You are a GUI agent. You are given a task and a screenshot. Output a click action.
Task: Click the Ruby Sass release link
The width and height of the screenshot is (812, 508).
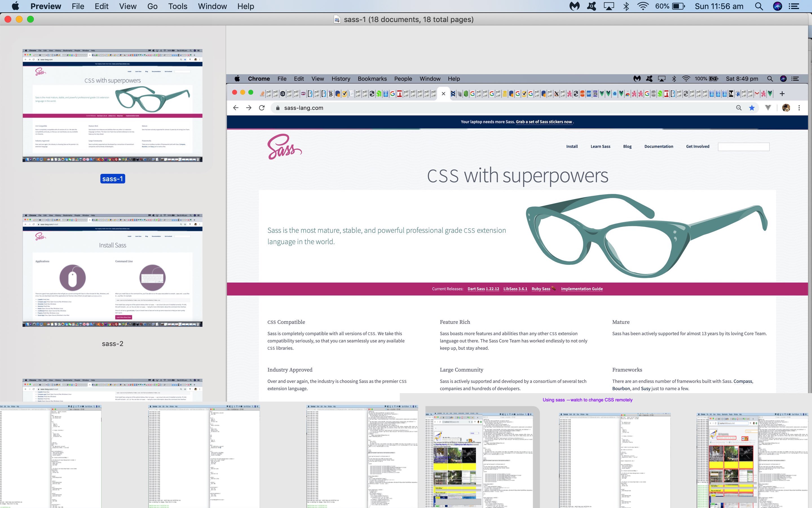pos(541,289)
